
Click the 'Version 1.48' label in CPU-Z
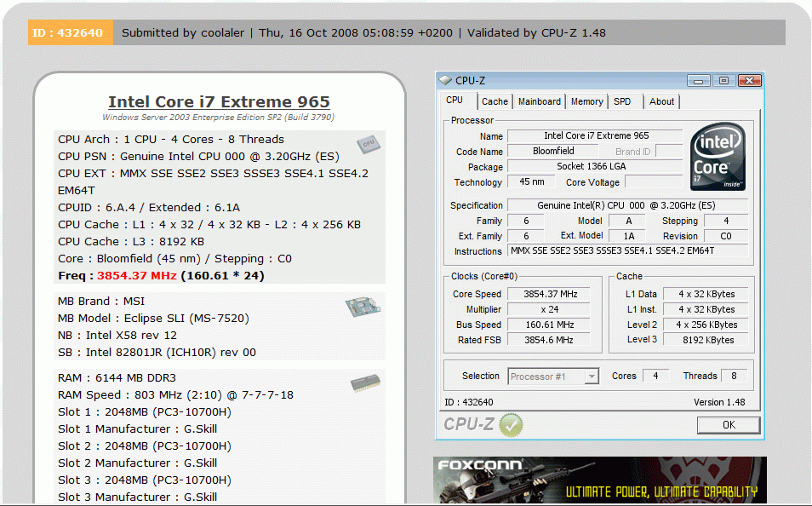(719, 402)
